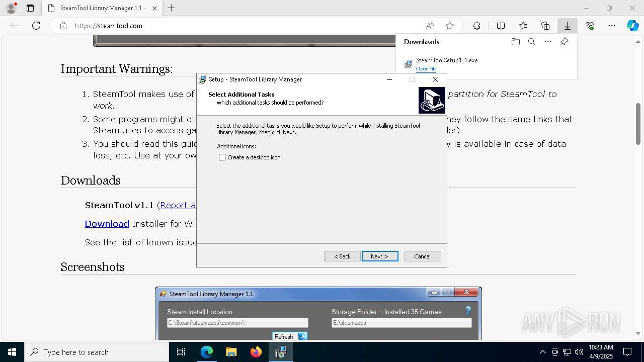Open Task View on the taskbar
644x362 pixels.
[x=181, y=352]
